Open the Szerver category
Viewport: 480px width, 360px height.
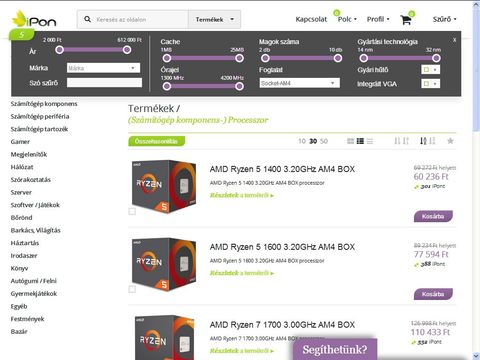(21, 192)
